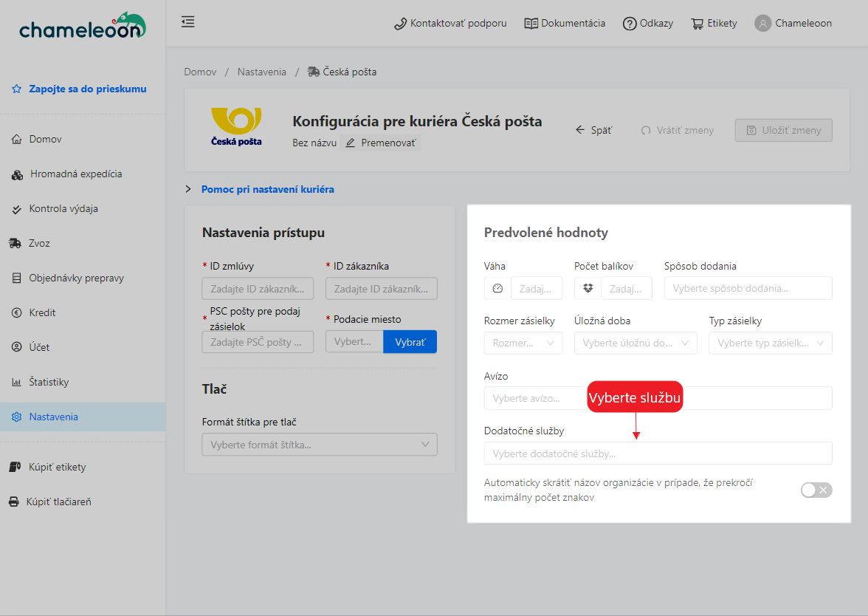Image resolution: width=868 pixels, height=616 pixels.
Task: Click the Odkazy question mark icon
Action: (630, 24)
